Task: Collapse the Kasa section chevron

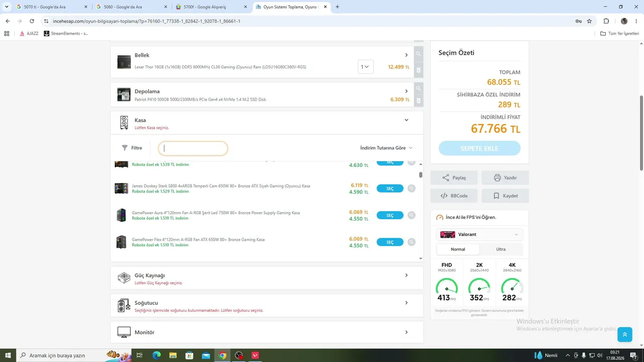Action: point(407,120)
